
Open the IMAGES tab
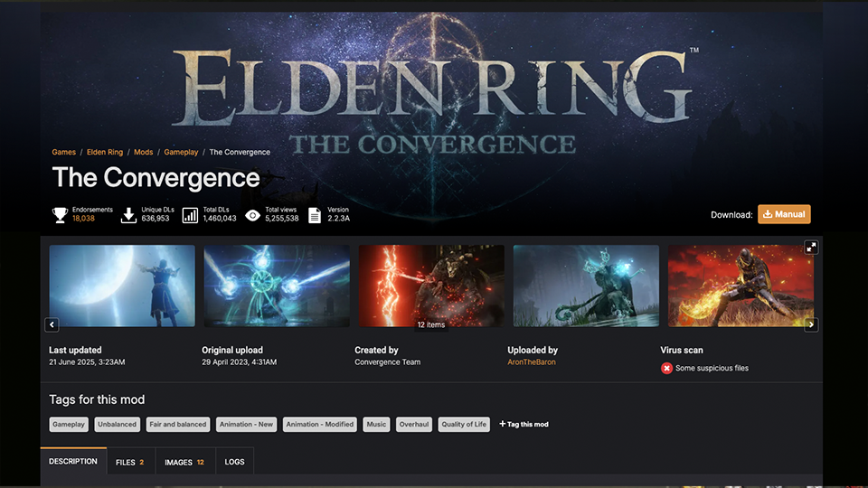(184, 462)
